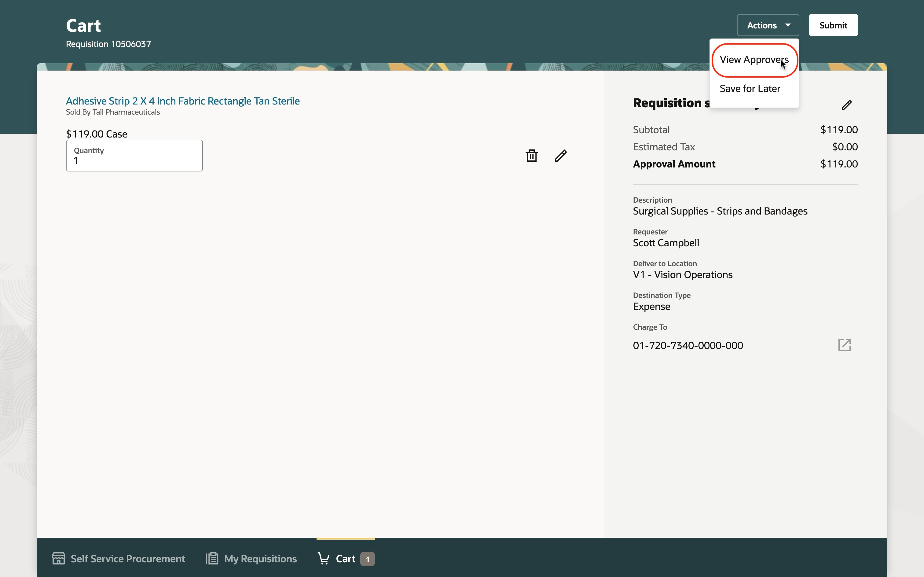Click the Charge To account number
Viewport: 924px width, 577px height.
(688, 345)
